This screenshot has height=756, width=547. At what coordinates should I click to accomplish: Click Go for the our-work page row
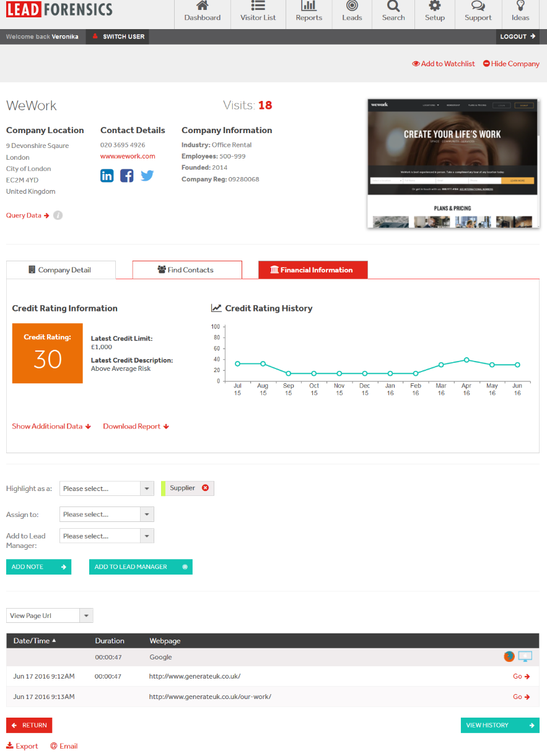[x=522, y=697]
